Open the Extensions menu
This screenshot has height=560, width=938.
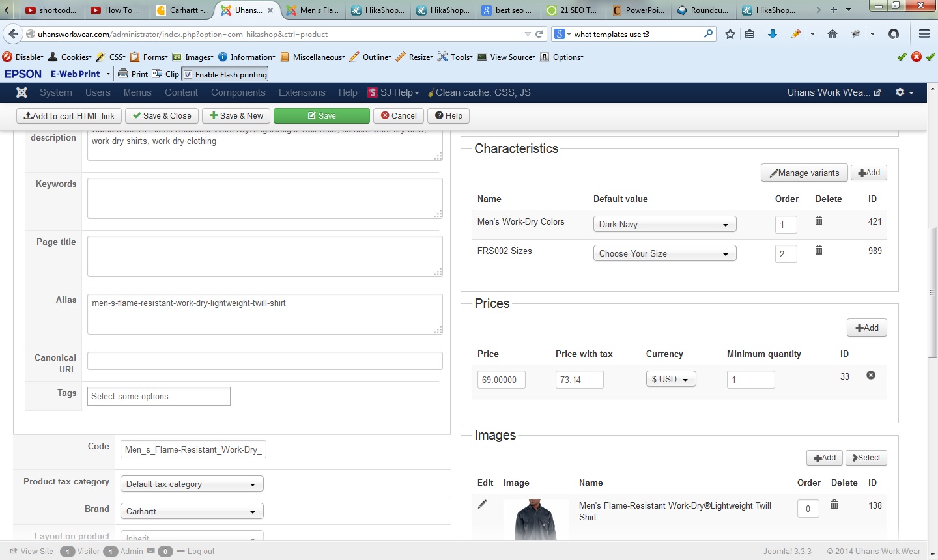302,92
